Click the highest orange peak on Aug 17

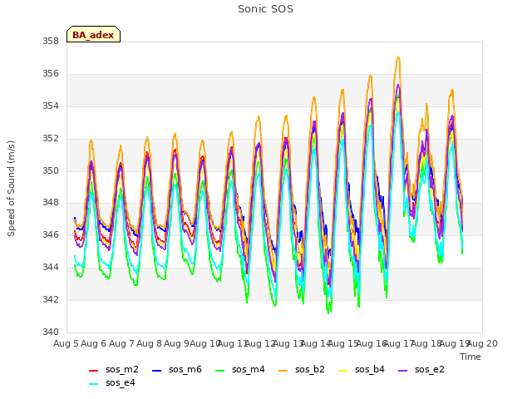click(398, 57)
